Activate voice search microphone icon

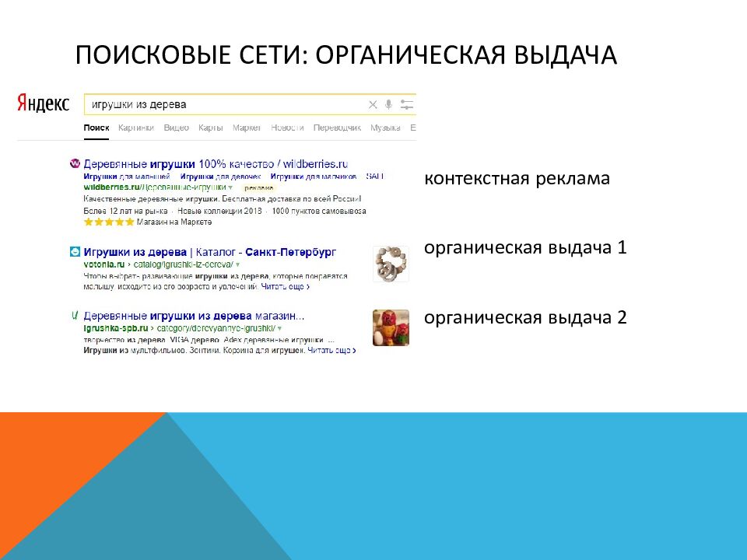[x=389, y=104]
